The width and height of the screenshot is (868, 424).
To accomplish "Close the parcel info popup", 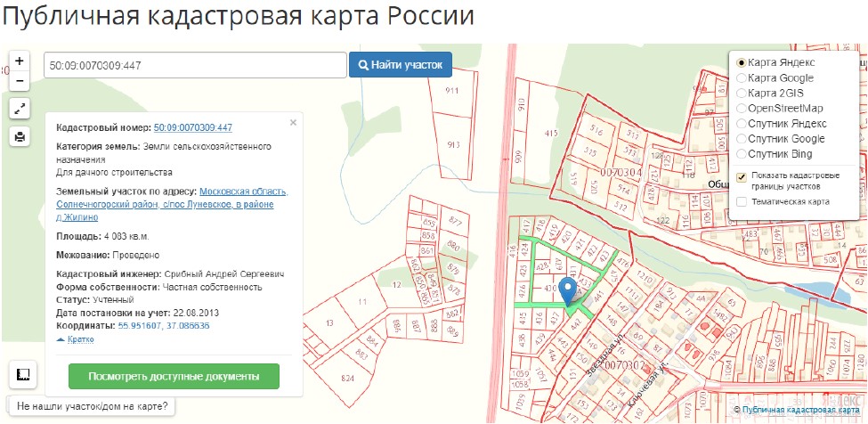I will tap(293, 123).
